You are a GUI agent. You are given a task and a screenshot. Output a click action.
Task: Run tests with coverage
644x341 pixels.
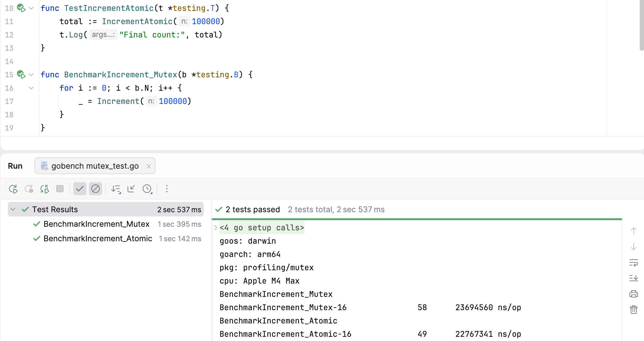pyautogui.click(x=44, y=189)
